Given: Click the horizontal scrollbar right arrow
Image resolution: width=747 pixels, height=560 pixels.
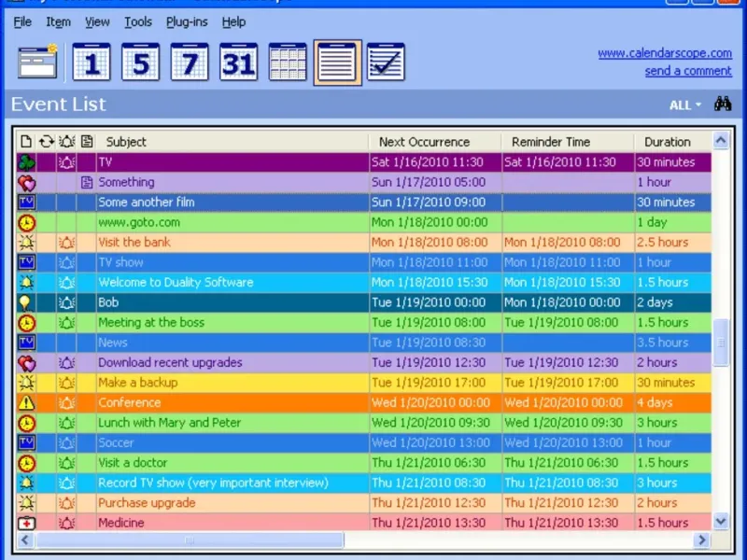Looking at the screenshot, I should [701, 540].
